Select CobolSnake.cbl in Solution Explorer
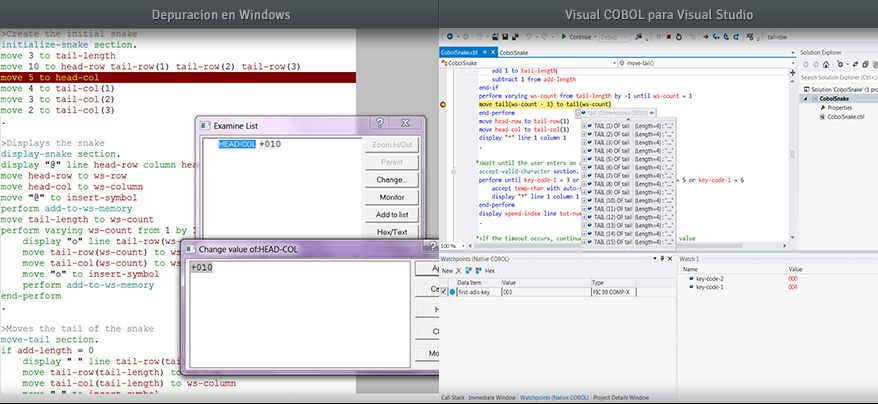Viewport: 878px width, 404px height. (846, 117)
